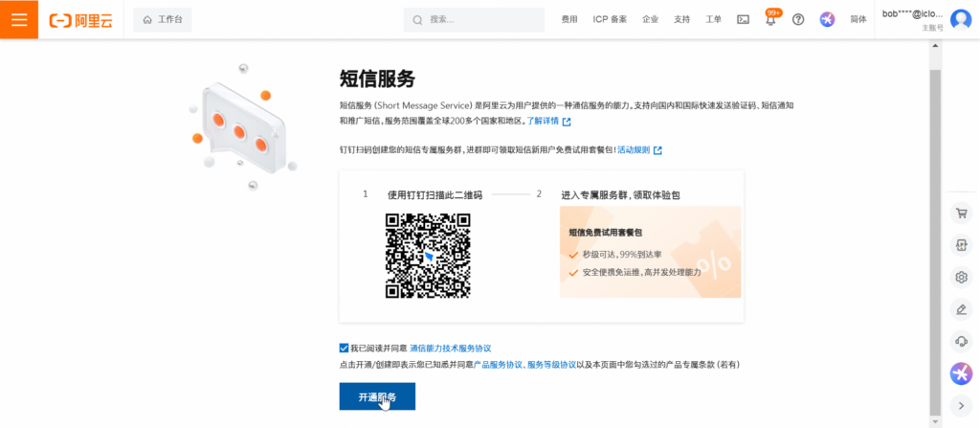Open the hamburger navigation menu
Viewport: 980px width, 428px height.
tap(19, 19)
